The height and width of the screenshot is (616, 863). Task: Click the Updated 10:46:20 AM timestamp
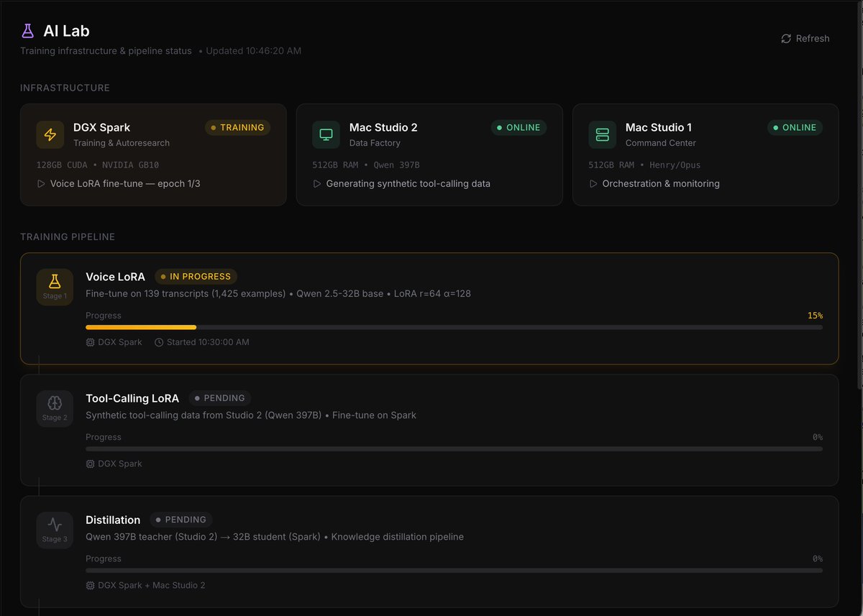coord(254,51)
